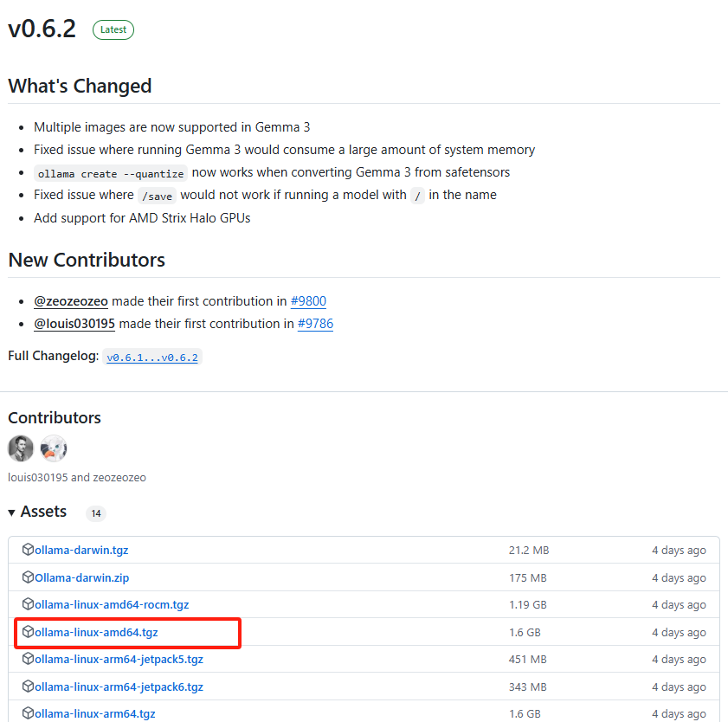Click the package icon beside ollama-linux-arm64-jetpack6.tgz
The image size is (728, 722).
(x=28, y=686)
